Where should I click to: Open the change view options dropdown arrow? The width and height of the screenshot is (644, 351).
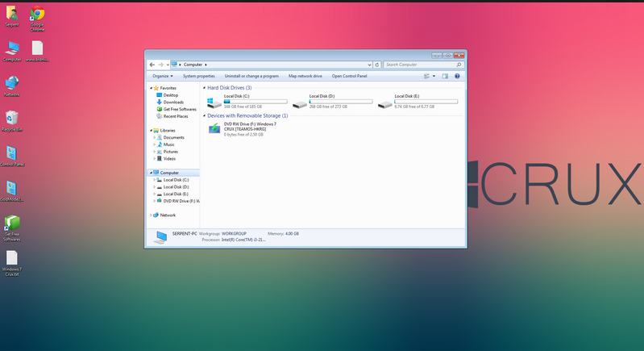click(x=434, y=76)
